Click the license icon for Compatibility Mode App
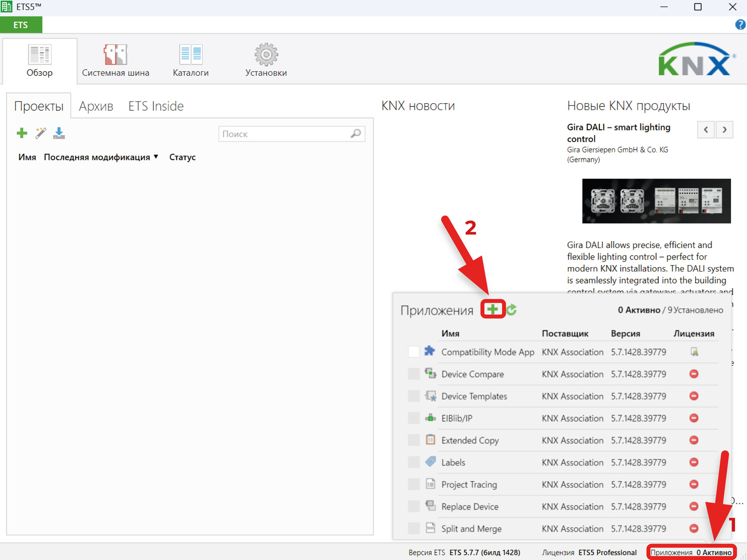Screen dimensions: 747x560 pos(694,352)
